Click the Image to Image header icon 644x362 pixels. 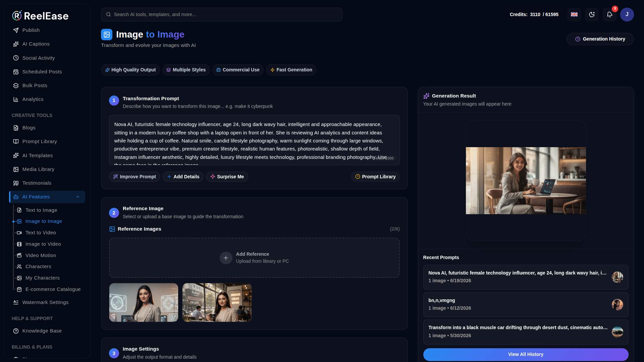[x=107, y=35]
